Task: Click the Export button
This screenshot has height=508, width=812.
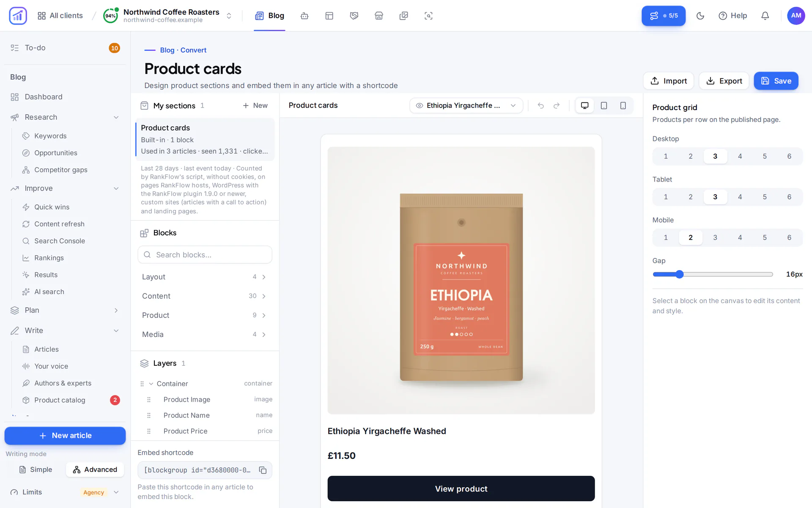Action: pos(724,81)
